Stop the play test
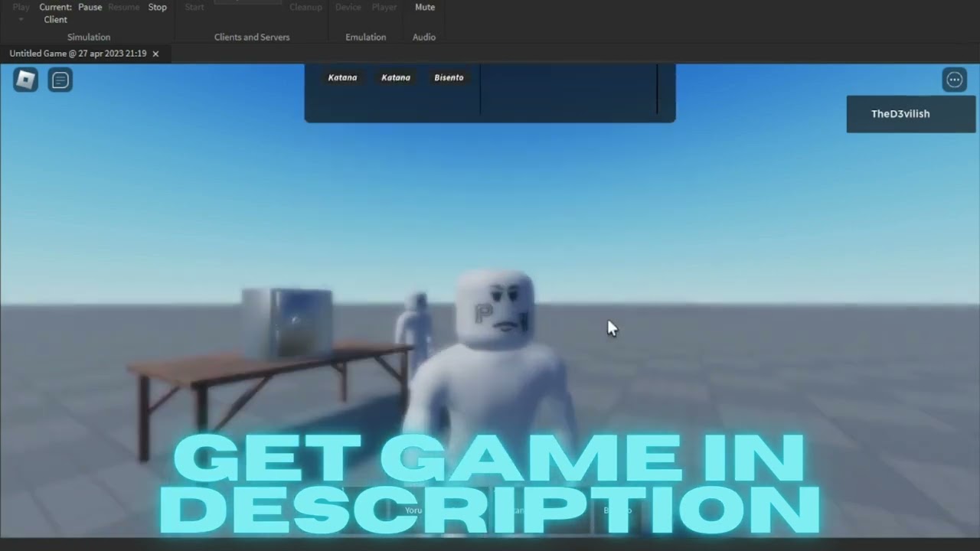 [157, 7]
